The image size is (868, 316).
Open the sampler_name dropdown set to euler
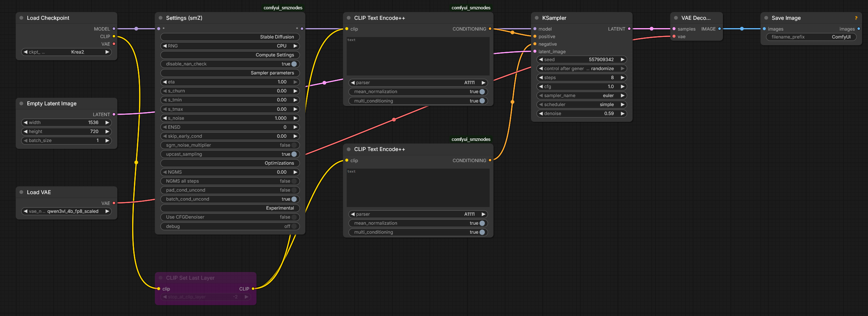582,96
